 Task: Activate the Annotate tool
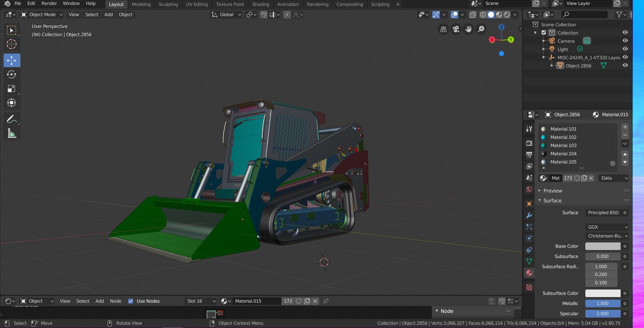pos(12,119)
